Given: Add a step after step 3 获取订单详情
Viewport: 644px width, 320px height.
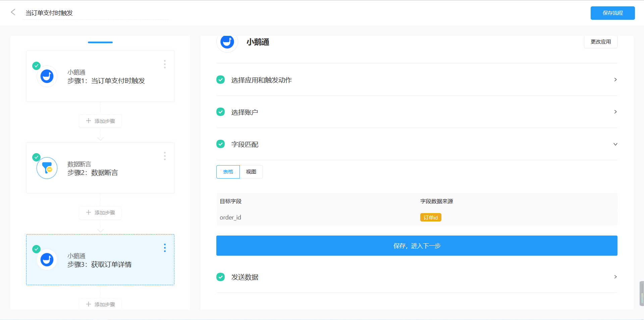Looking at the screenshot, I should pos(100,304).
